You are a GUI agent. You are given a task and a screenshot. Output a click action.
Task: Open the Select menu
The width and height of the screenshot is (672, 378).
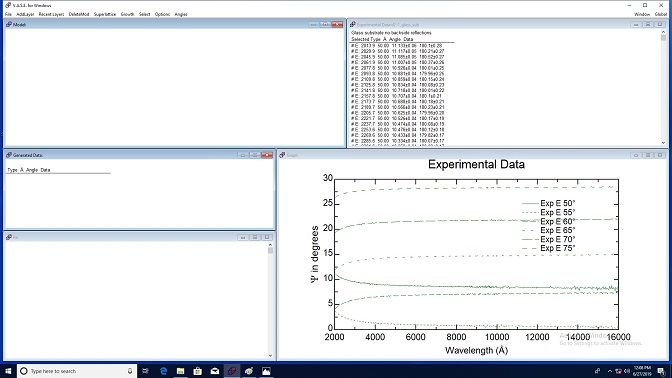click(x=144, y=14)
